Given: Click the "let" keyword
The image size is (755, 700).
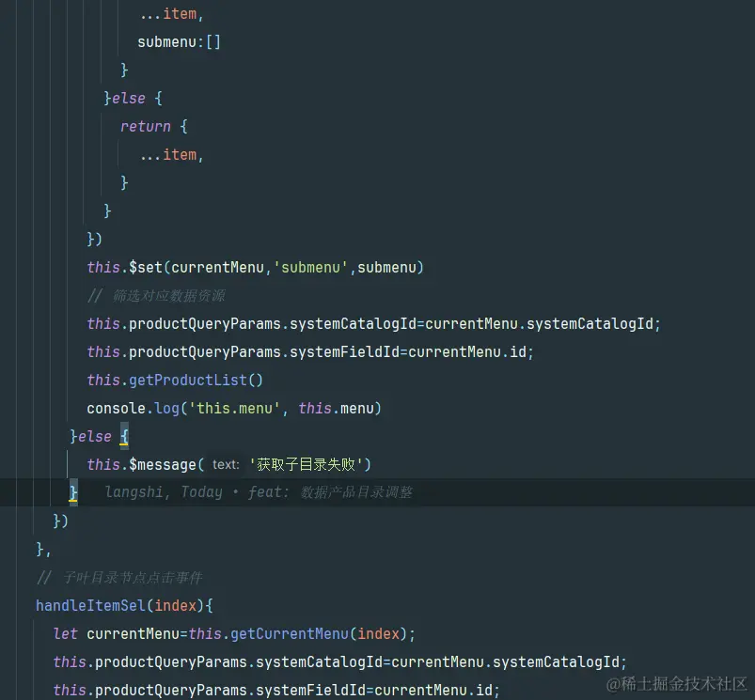Looking at the screenshot, I should tap(66, 633).
